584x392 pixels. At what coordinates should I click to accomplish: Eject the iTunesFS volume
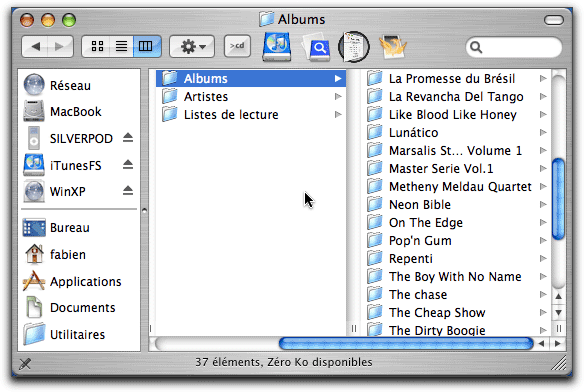click(x=128, y=164)
